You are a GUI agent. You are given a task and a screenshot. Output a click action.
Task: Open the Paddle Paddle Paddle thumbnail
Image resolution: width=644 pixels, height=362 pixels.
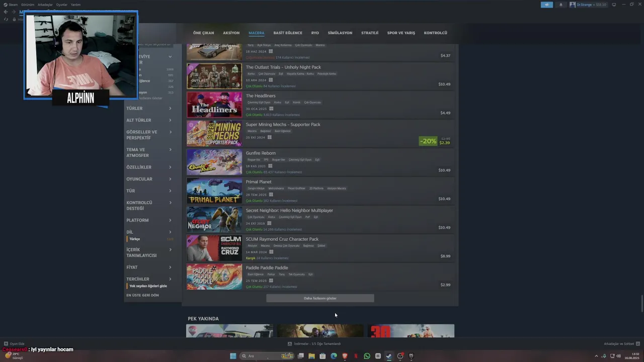(214, 277)
